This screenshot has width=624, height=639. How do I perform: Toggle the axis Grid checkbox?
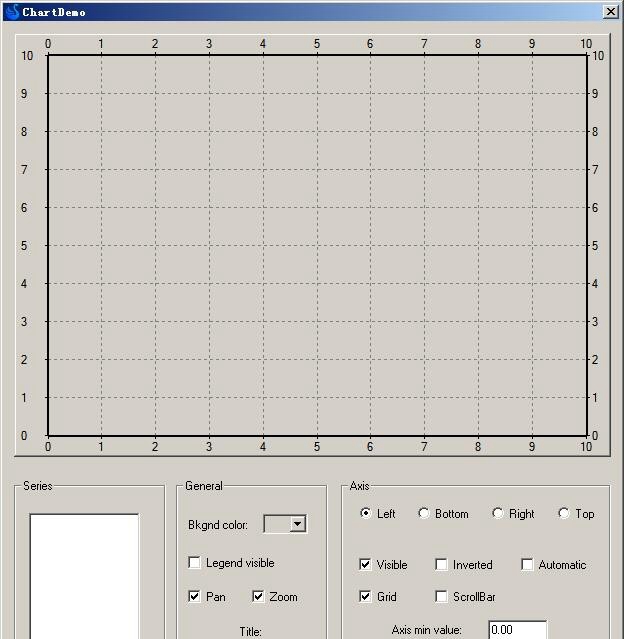[365, 597]
